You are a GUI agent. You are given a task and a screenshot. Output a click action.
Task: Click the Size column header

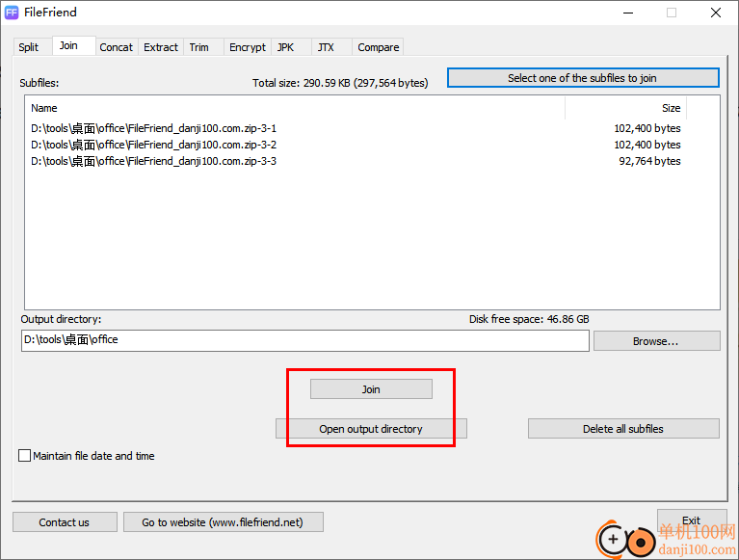tap(625, 108)
